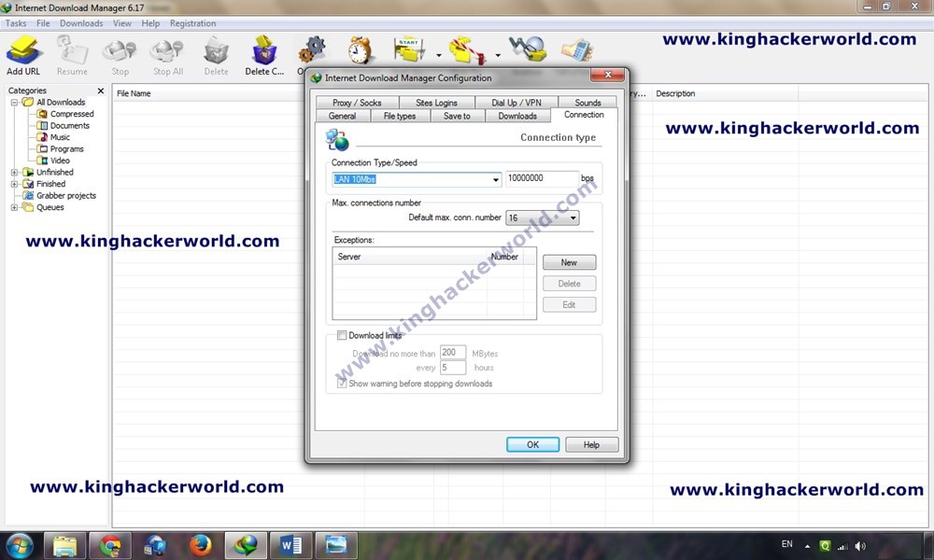The width and height of the screenshot is (934, 560).
Task: Click OK in the Configuration dialog
Action: pyautogui.click(x=532, y=444)
